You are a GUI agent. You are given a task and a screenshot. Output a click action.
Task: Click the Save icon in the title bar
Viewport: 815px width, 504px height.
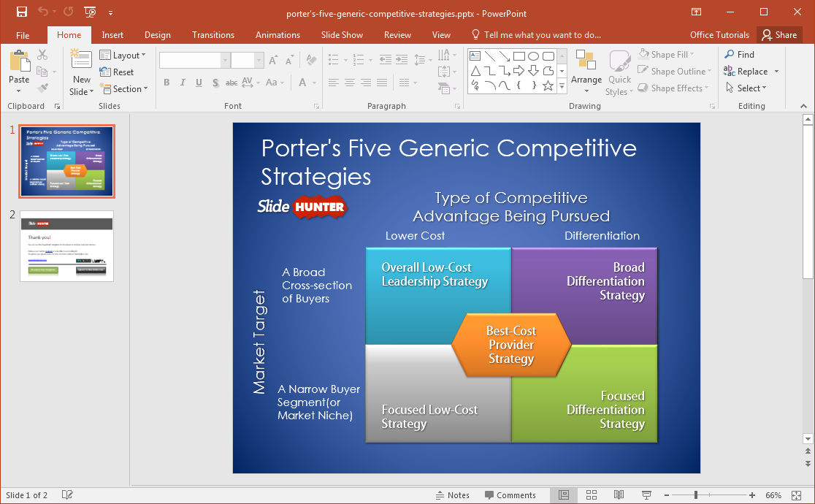click(x=21, y=12)
